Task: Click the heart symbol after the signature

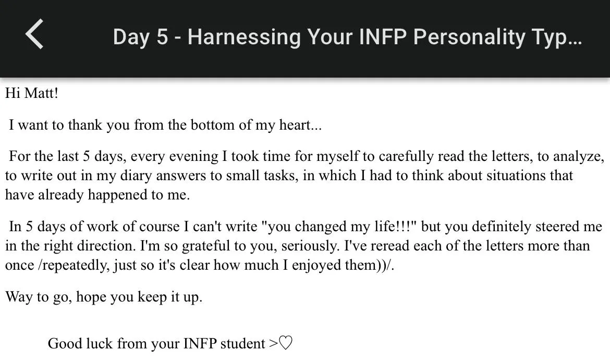Action: tap(286, 343)
